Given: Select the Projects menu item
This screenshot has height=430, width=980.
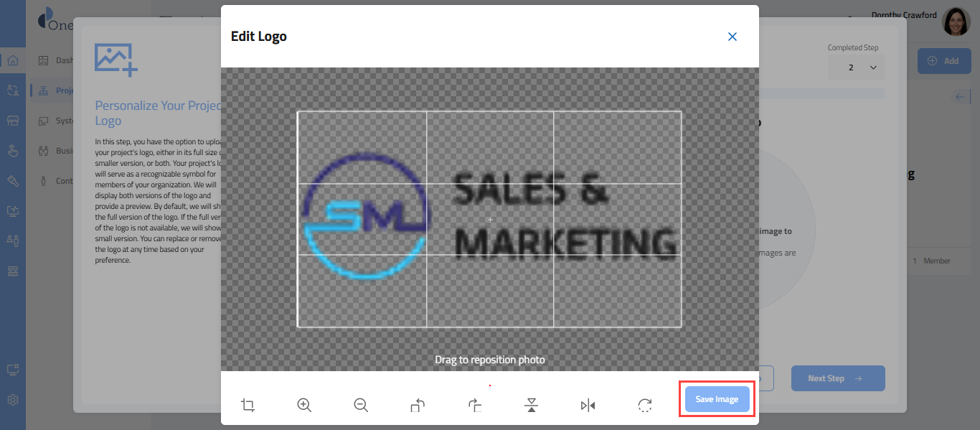Looking at the screenshot, I should 53,90.
